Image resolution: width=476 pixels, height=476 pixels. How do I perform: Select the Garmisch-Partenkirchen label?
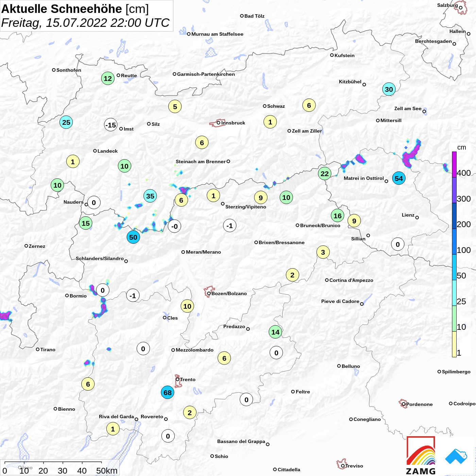pos(206,74)
